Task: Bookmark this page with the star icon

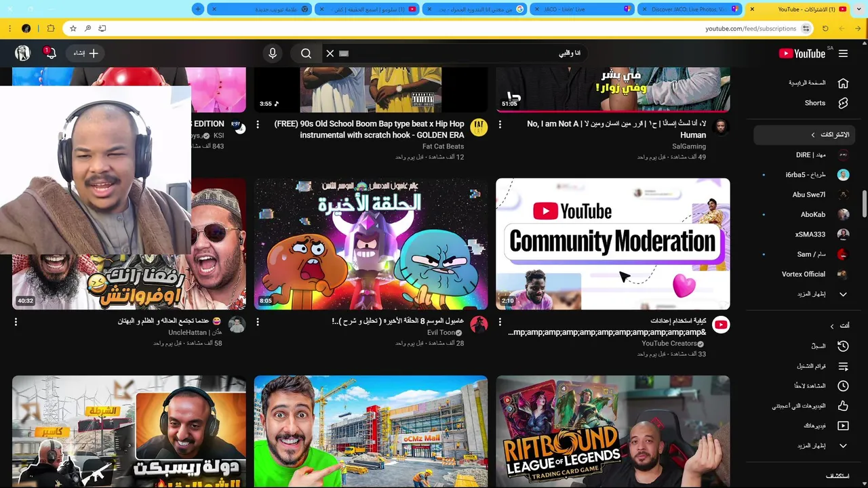Action: click(73, 28)
